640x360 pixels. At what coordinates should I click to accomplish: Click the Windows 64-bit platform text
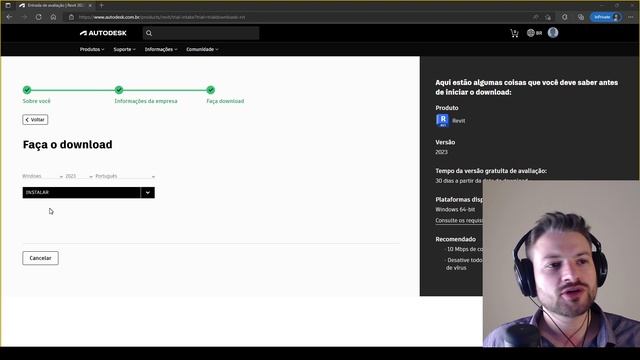point(455,209)
